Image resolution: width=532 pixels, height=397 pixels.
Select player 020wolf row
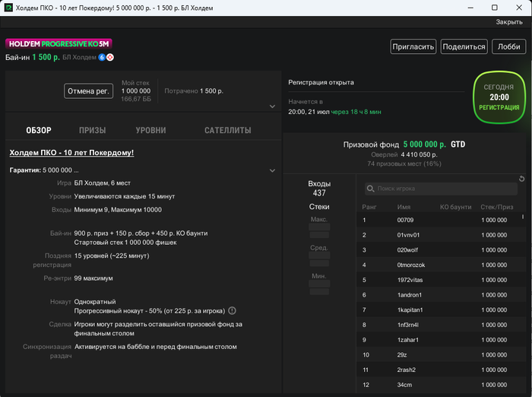[441, 250]
